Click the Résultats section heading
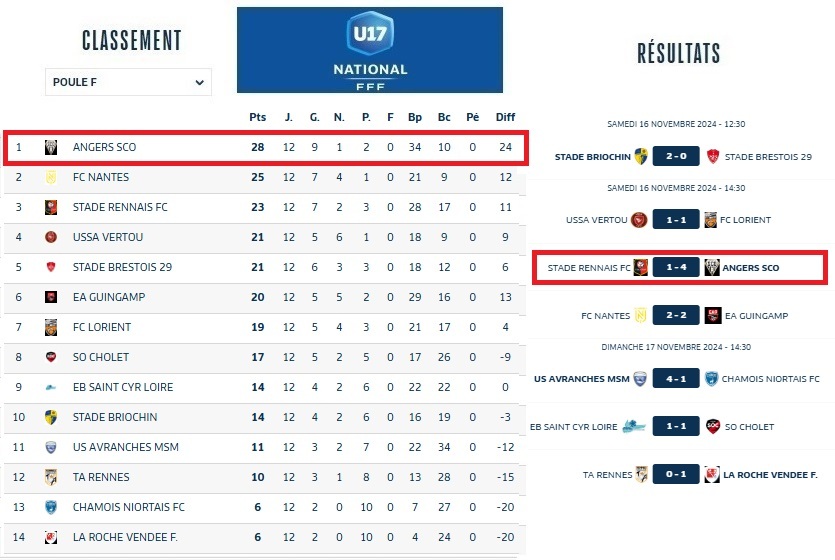 pyautogui.click(x=678, y=53)
